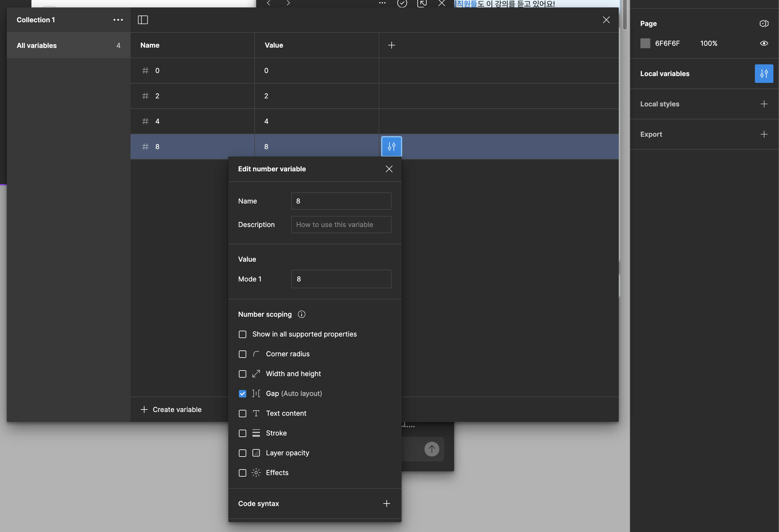Click the back chevron in top toolbar
Viewport: 779px width, 532px height.
(269, 3)
